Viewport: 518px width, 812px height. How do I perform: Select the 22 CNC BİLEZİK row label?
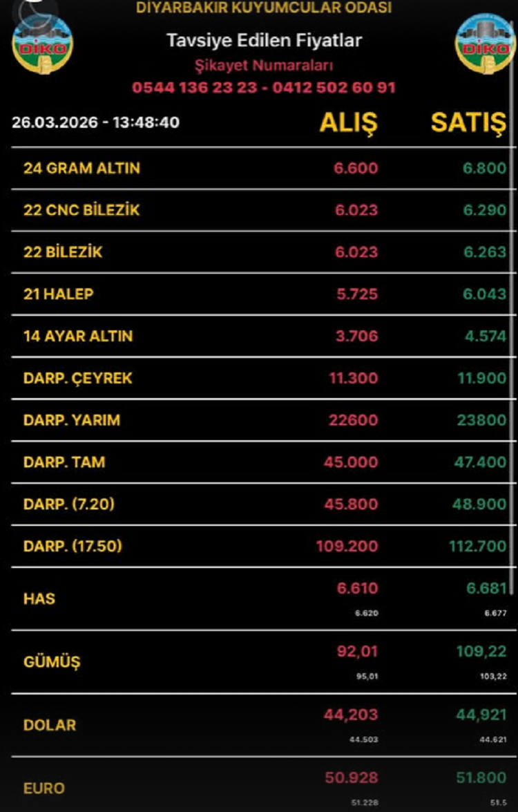click(x=81, y=210)
